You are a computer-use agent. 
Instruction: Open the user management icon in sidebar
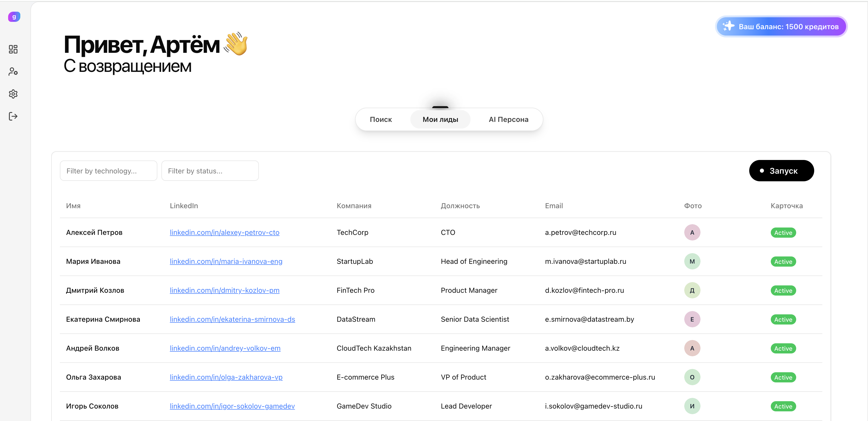tap(13, 71)
